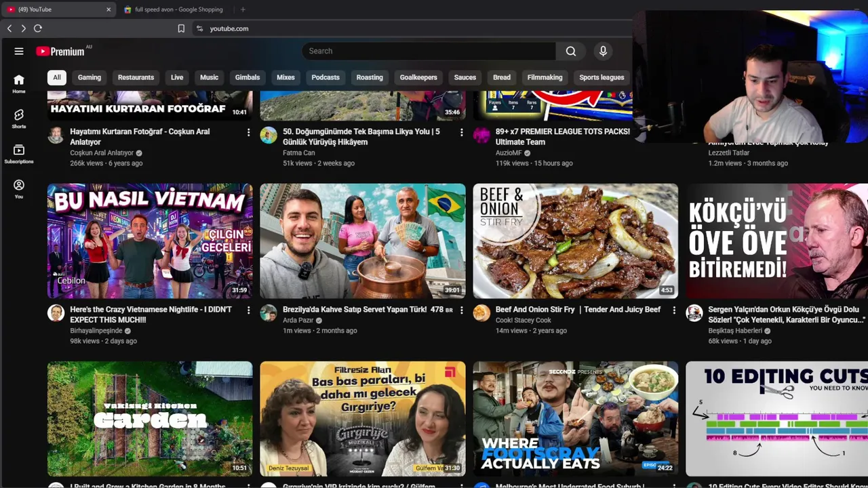
Task: Reload the page with refresh icon
Action: (38, 28)
